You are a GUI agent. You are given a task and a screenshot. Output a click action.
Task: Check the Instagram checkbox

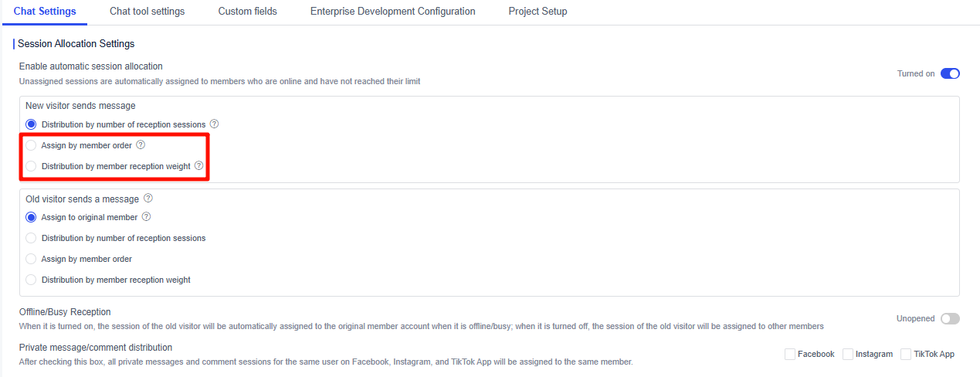(848, 354)
